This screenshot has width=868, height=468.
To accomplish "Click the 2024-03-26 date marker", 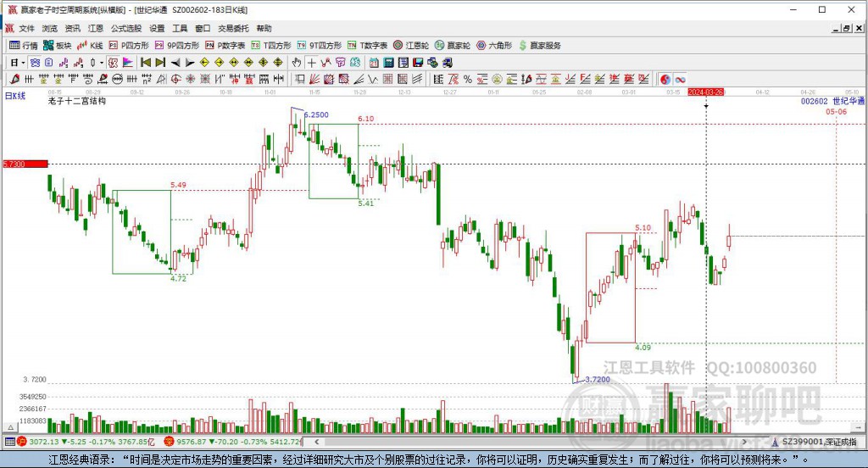I will 706,92.
